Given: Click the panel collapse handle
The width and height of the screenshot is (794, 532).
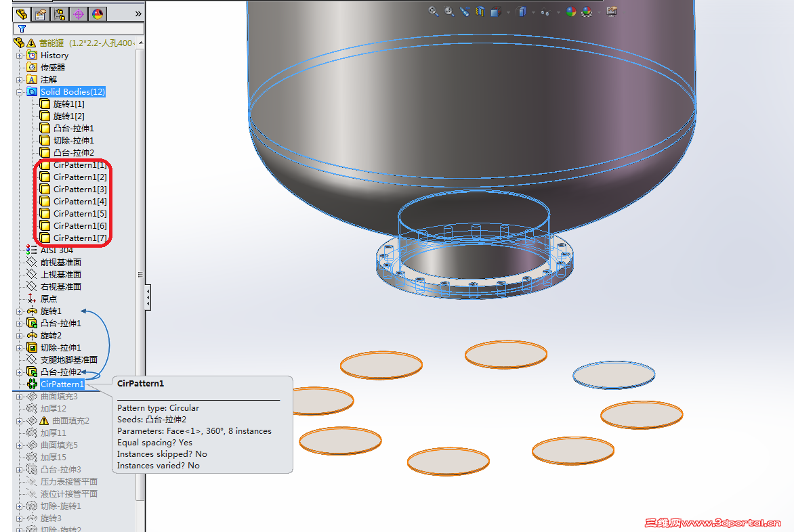Looking at the screenshot, I should tap(148, 298).
